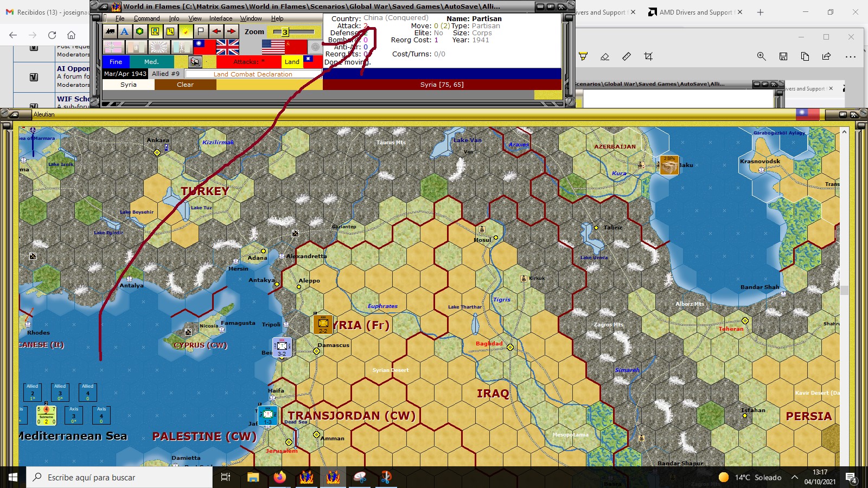This screenshot has height=488, width=868.
Task: Select the Soviet Union red flag button
Action: coord(296,47)
